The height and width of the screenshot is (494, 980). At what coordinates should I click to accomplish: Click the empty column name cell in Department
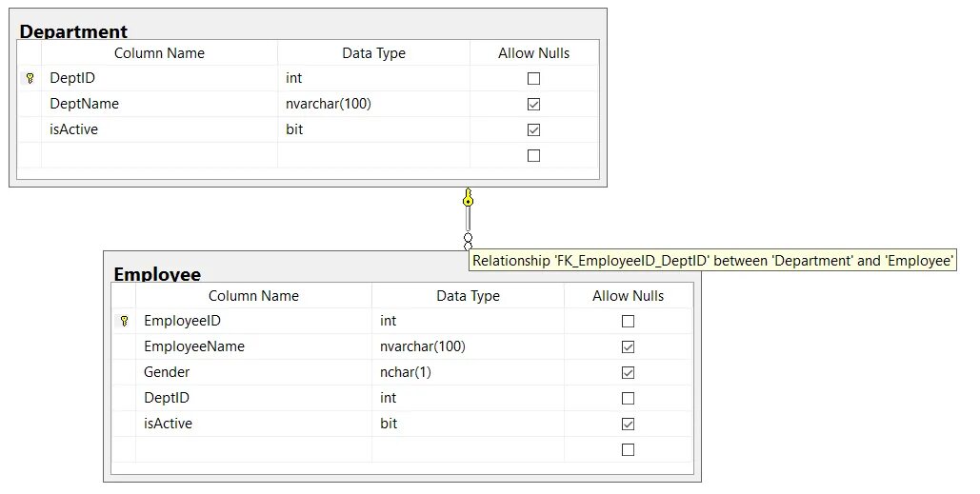click(159, 155)
